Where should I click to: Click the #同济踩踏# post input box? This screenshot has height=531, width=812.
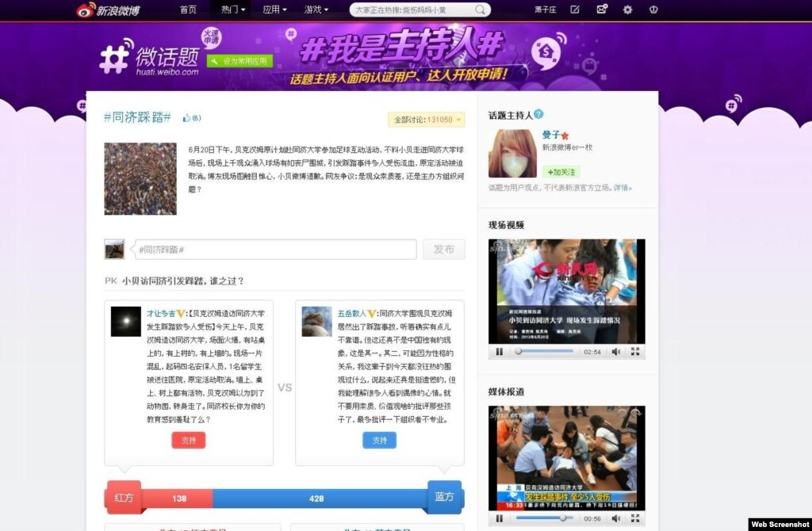coord(275,250)
